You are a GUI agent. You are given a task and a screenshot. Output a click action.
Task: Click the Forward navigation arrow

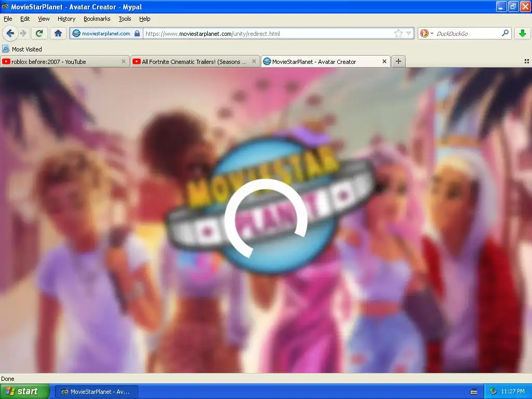(x=23, y=33)
